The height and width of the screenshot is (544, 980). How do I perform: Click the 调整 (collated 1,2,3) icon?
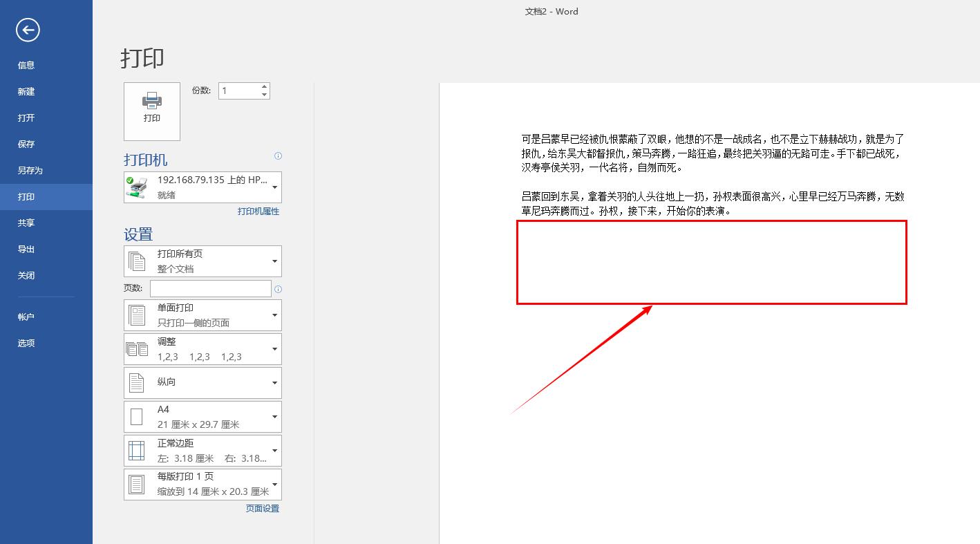[137, 348]
